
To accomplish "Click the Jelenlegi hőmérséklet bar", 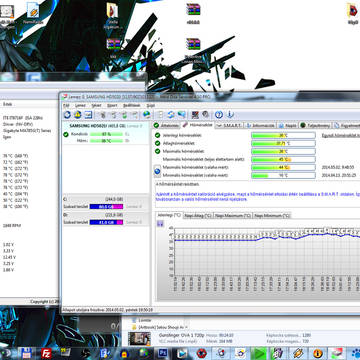I will click(283, 135).
